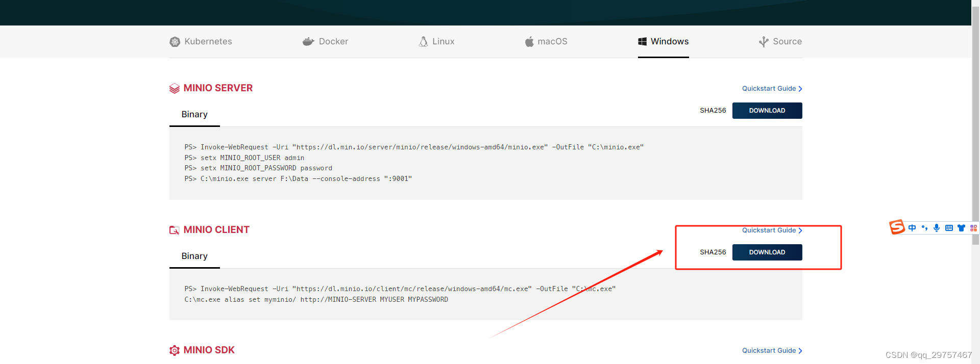
Task: Select the Windows tab
Action: pyautogui.click(x=664, y=41)
